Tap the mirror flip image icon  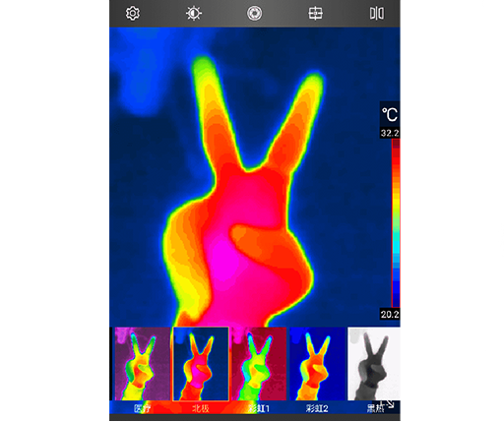pyautogui.click(x=377, y=14)
